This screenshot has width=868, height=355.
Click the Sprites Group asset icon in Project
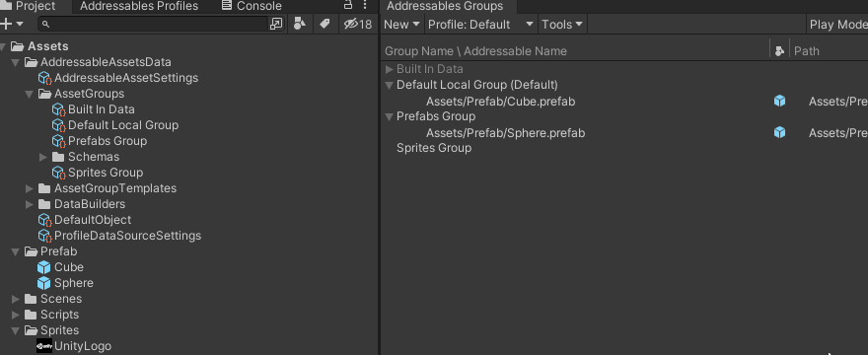pos(58,173)
